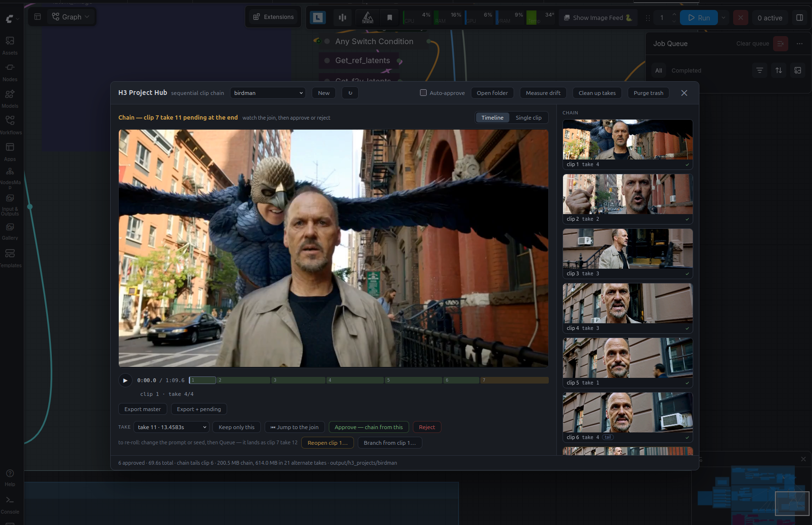Click the batch count stepper arrows
The image size is (812, 525).
coord(674,18)
